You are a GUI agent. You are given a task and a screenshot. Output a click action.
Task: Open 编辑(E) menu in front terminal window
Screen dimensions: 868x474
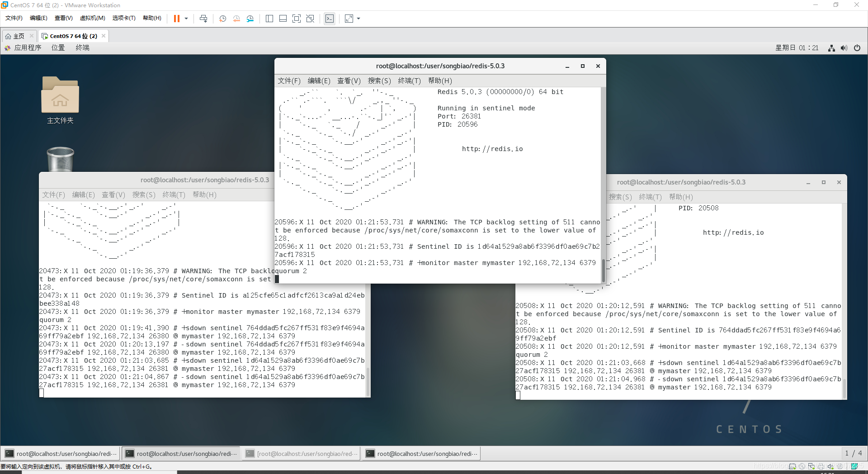tap(319, 81)
